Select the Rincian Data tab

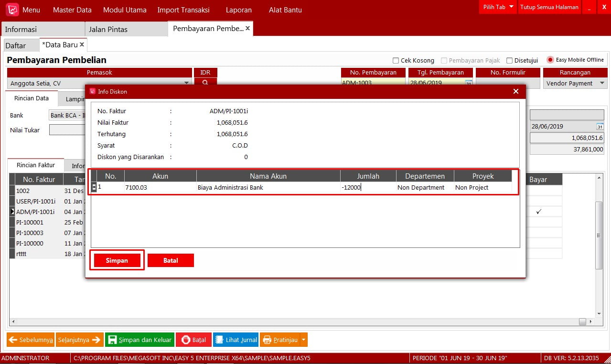coord(32,98)
